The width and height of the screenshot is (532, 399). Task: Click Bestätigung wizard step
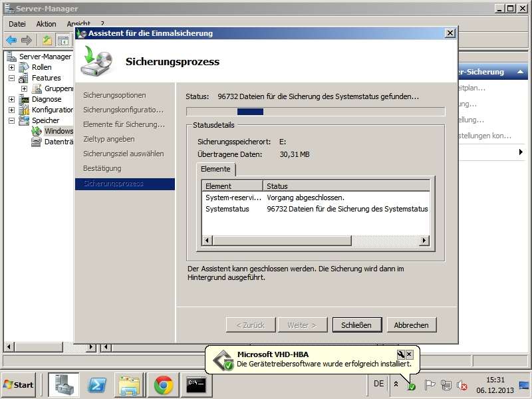point(102,168)
